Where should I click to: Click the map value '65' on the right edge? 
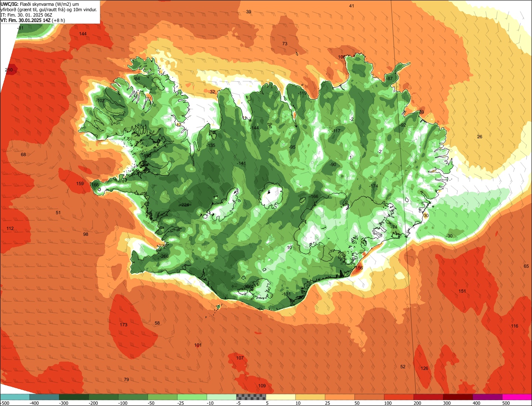[526, 266]
